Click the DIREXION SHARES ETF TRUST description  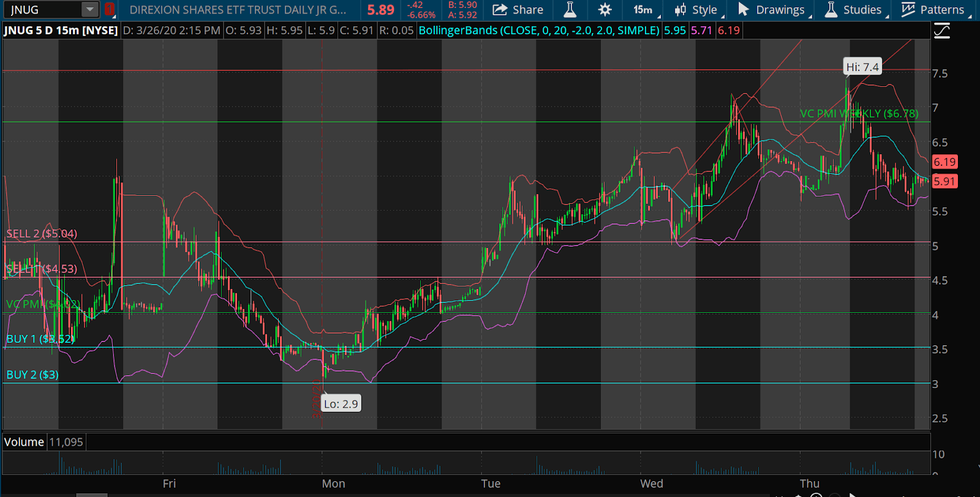pos(238,10)
